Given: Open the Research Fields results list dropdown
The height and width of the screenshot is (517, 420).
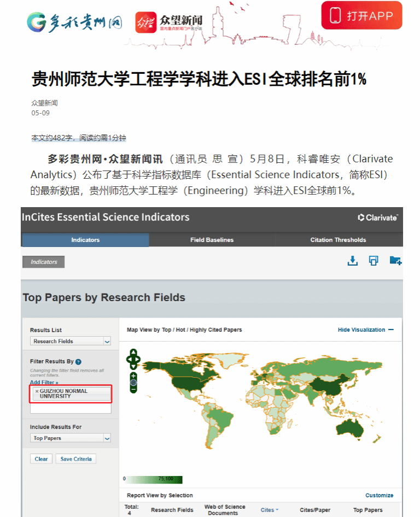Looking at the screenshot, I should (x=71, y=341).
